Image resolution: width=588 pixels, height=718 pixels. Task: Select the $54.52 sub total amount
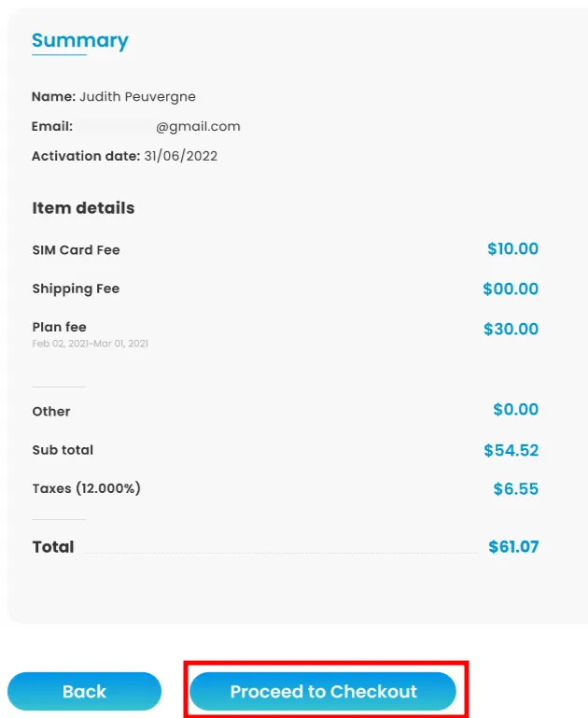[x=511, y=450]
